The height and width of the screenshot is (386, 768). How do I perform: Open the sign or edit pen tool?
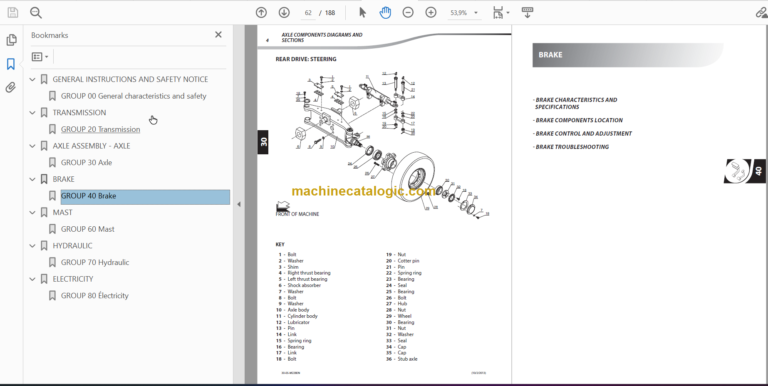coord(761,13)
